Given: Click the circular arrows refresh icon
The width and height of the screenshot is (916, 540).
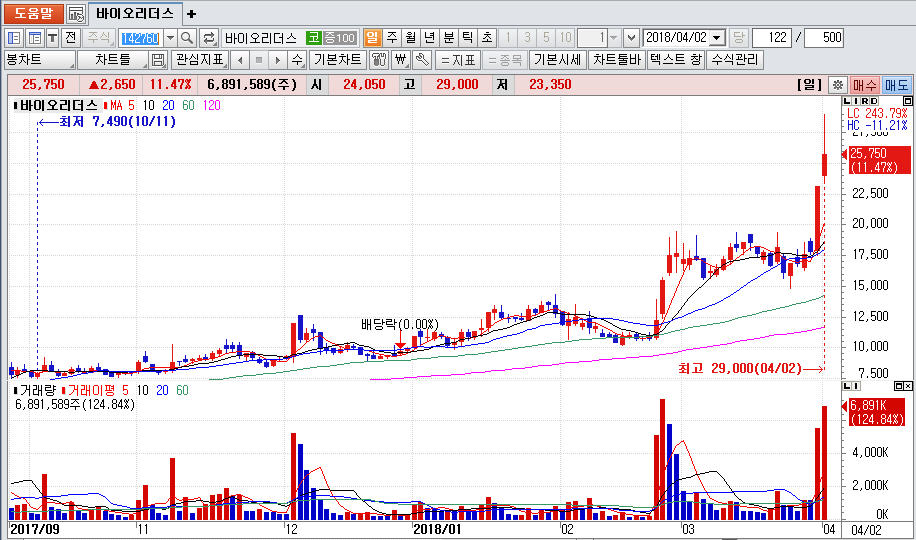Looking at the screenshot, I should [x=209, y=38].
